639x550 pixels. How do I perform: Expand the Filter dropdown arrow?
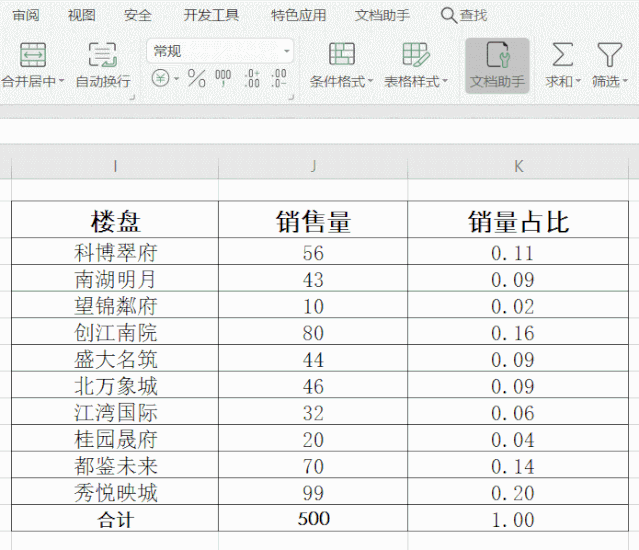[625, 81]
